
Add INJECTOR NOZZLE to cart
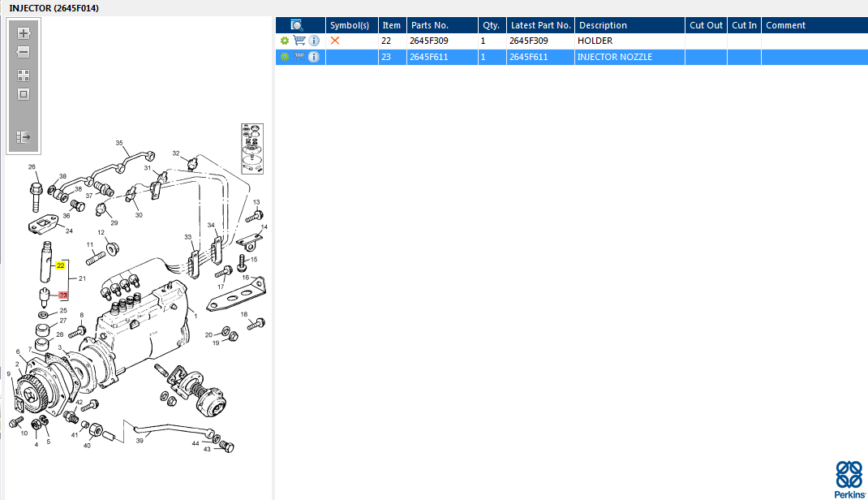click(299, 57)
